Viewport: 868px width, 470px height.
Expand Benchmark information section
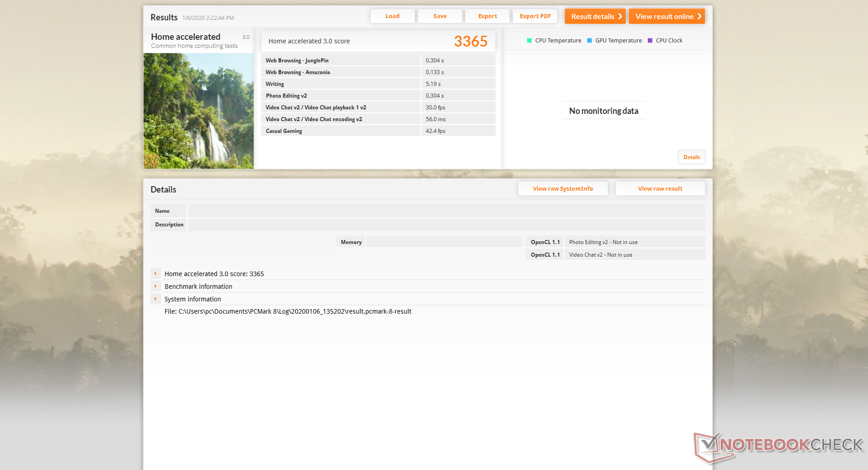click(x=156, y=287)
